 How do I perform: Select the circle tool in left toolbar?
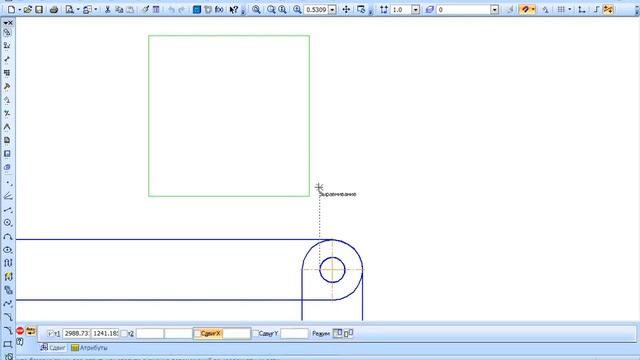point(7,223)
